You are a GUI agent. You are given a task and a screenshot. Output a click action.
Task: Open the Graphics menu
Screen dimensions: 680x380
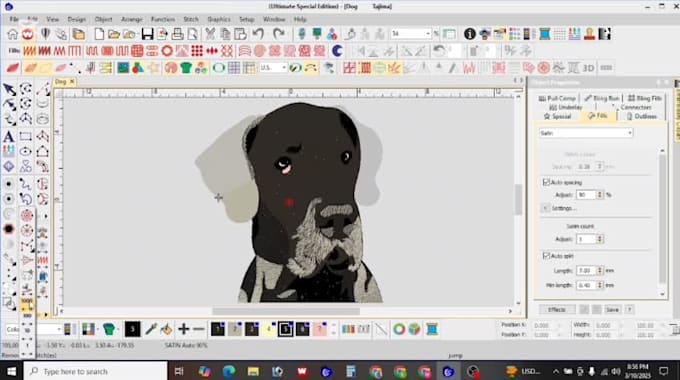point(219,20)
